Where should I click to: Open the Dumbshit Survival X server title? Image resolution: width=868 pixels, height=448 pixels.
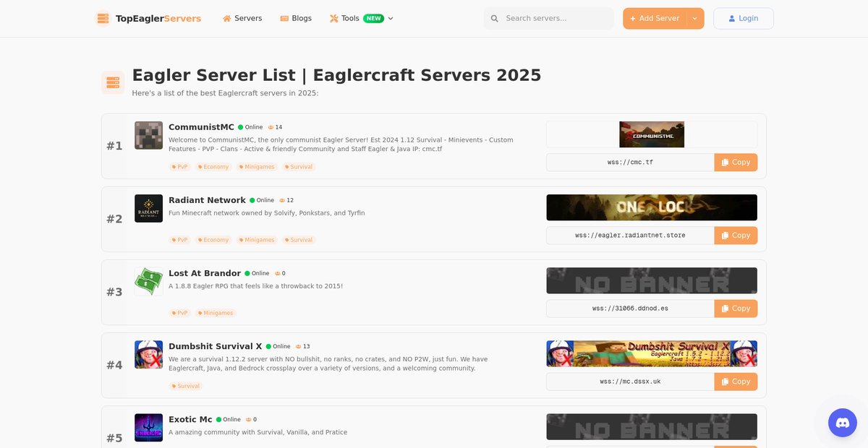pos(216,346)
